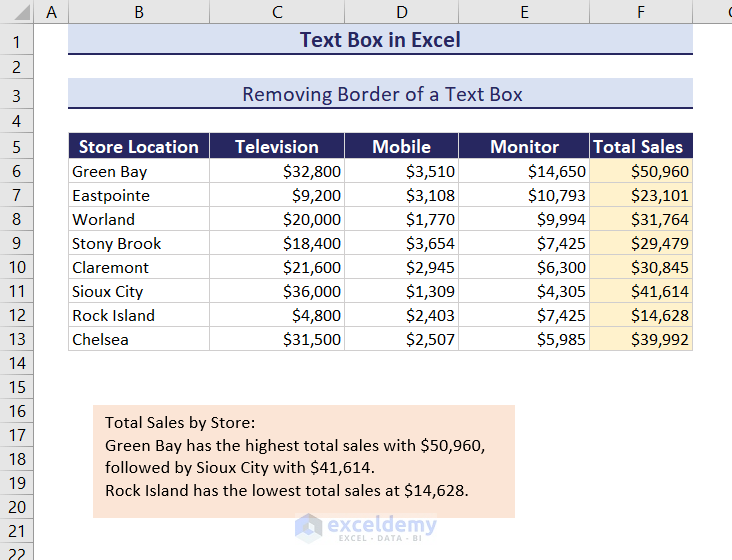Select the 'Monitor' header cell
This screenshot has height=560, width=732.
(524, 147)
